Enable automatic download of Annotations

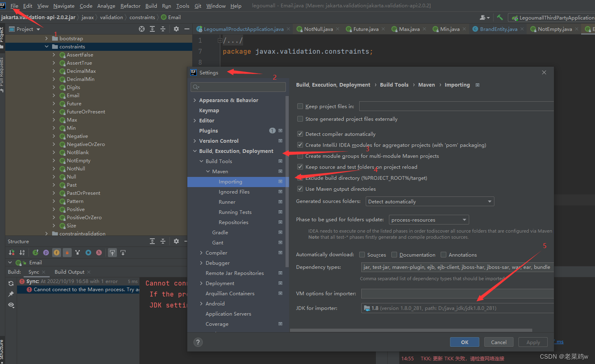click(x=444, y=255)
